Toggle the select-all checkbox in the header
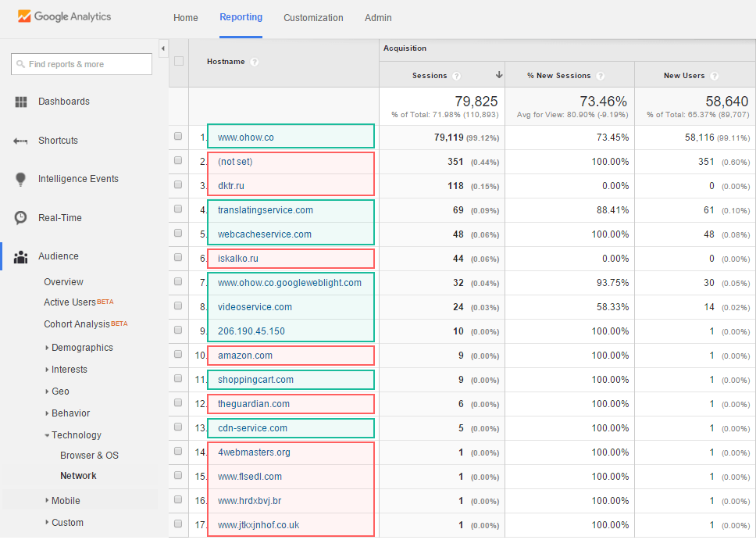 pos(179,61)
